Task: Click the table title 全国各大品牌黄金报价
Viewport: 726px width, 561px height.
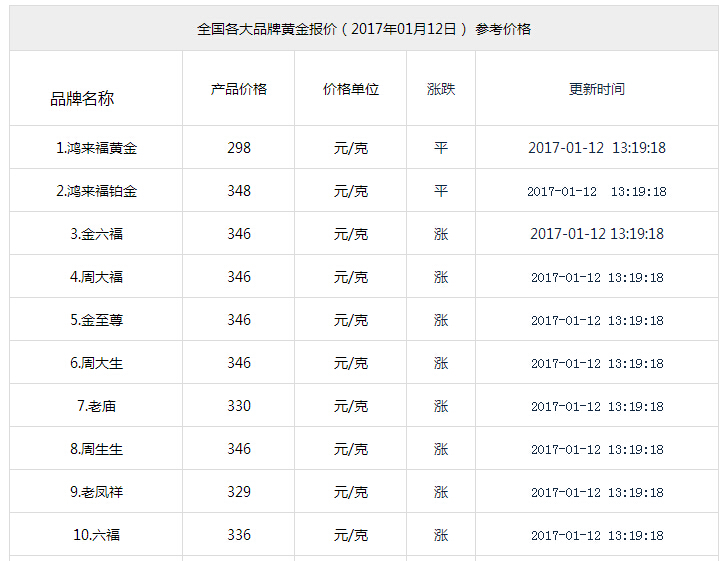Action: pos(267,29)
